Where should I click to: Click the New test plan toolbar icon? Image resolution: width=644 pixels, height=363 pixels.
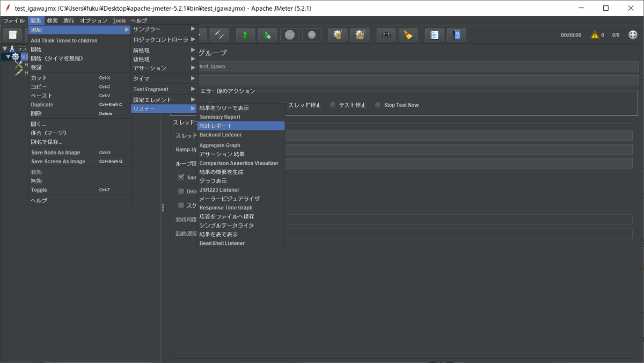[x=12, y=35]
